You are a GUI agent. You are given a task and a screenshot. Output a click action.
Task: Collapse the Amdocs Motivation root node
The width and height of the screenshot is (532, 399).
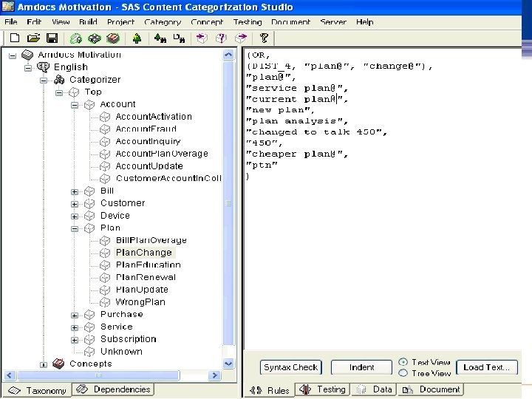[13, 55]
